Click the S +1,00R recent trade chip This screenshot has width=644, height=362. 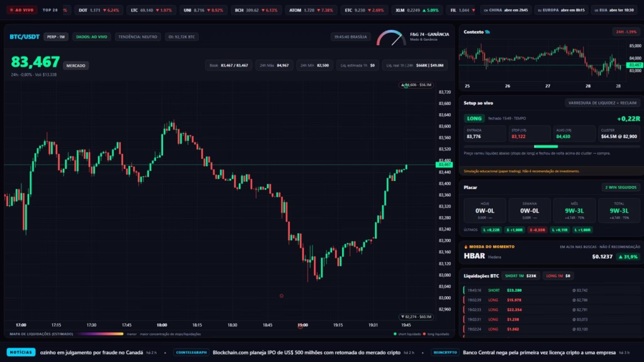point(514,230)
